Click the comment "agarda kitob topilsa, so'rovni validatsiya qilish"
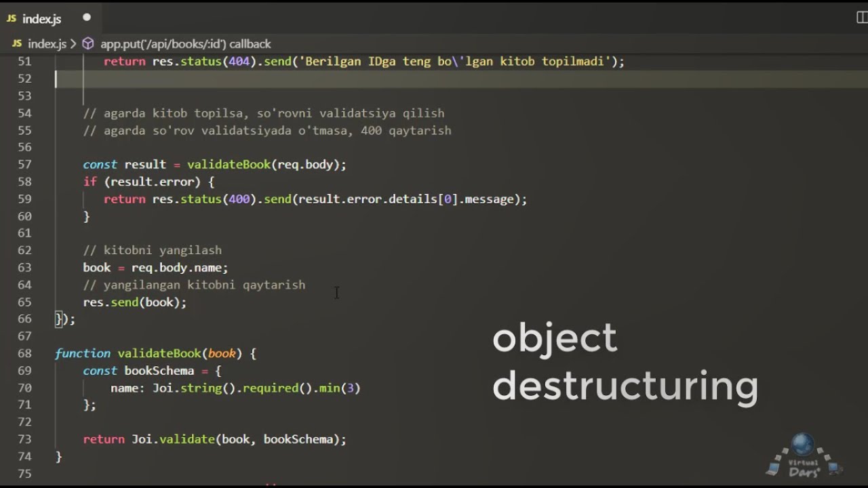868x488 pixels. pos(264,113)
